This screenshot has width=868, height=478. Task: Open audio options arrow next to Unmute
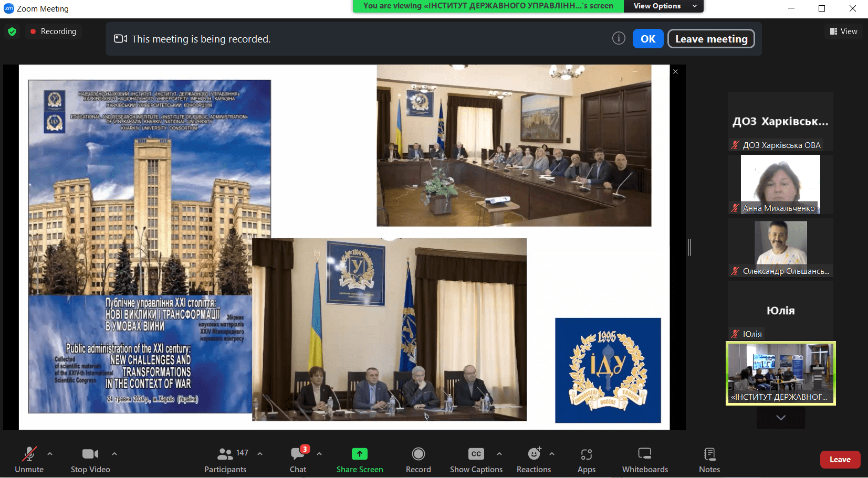coord(50,454)
